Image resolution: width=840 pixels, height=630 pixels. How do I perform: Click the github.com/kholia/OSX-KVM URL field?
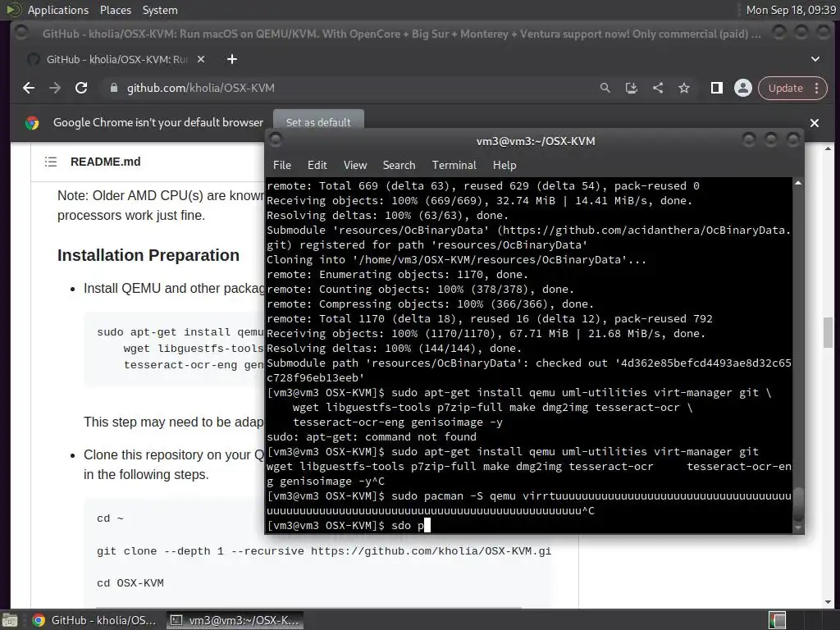200,88
